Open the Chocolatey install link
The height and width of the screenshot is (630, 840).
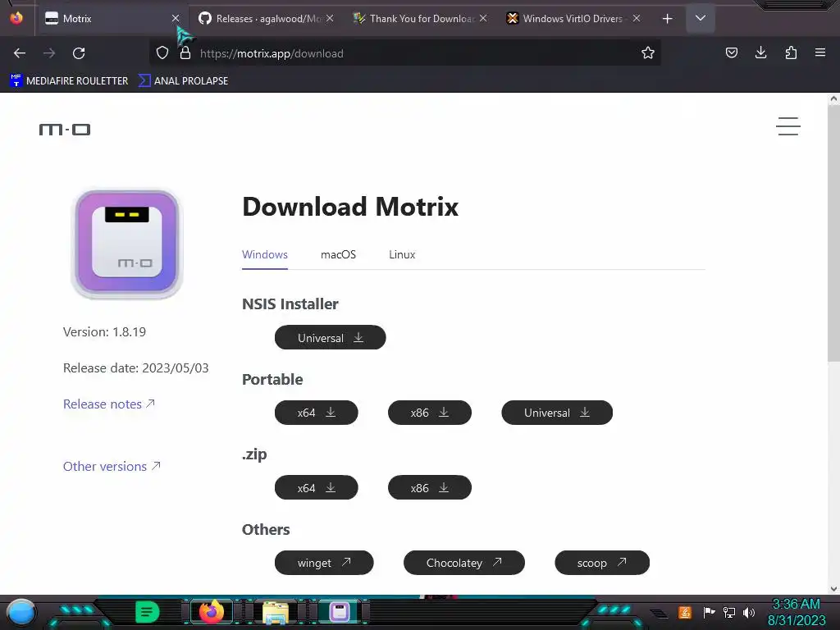click(x=464, y=563)
